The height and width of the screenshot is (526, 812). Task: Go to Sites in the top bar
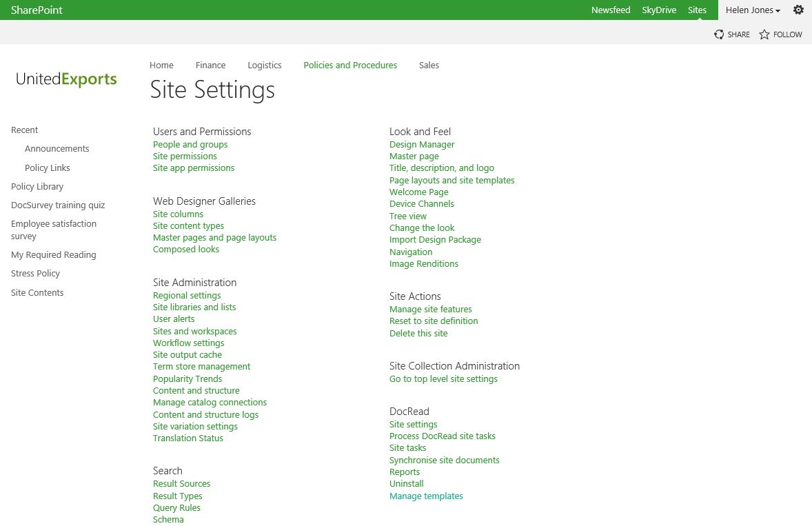(x=697, y=10)
